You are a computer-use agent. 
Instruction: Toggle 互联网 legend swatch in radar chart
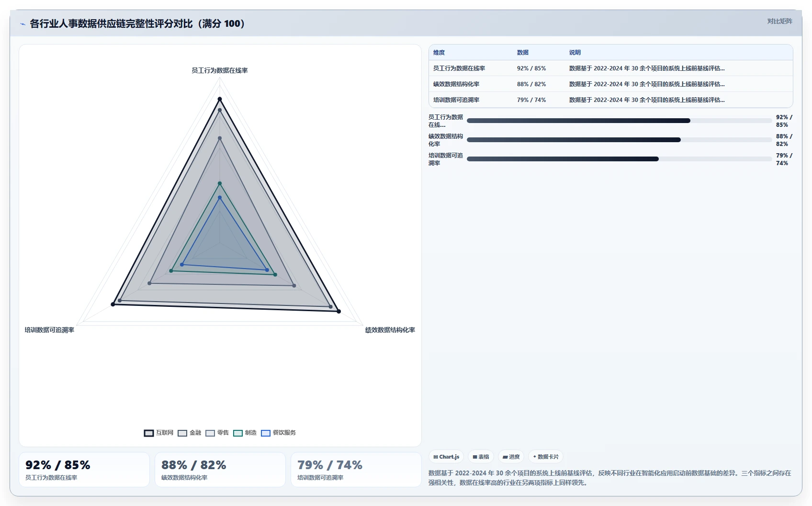coord(149,433)
